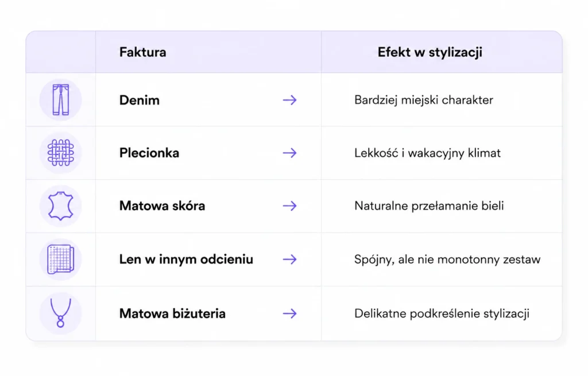Click the arrow next to Denim
The height and width of the screenshot is (376, 588).
pos(290,100)
